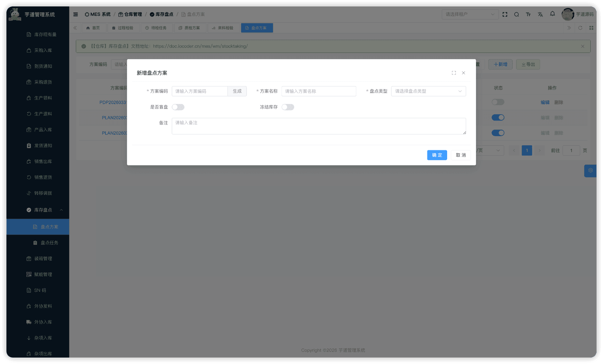Enable the 是否盲盘 toggle
The image size is (603, 364).
pyautogui.click(x=178, y=107)
